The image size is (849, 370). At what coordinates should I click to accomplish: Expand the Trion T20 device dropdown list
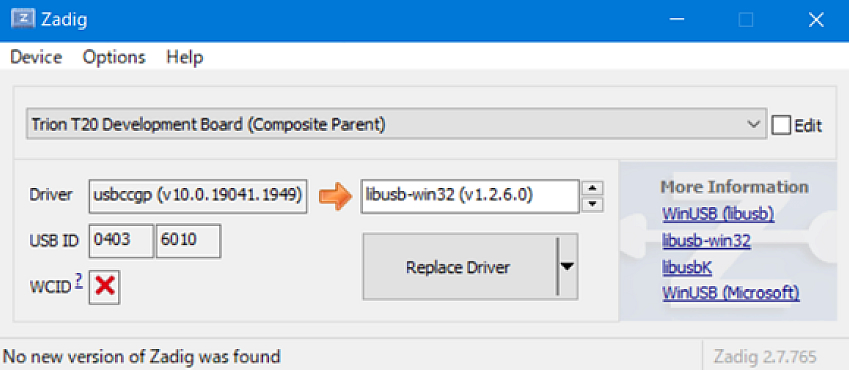tap(396, 125)
